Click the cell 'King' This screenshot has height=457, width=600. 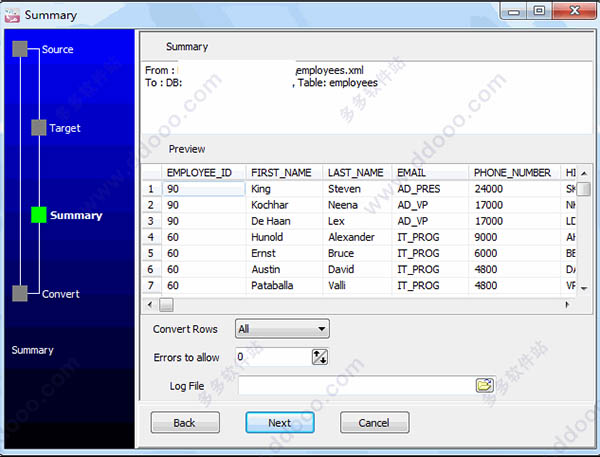click(284, 189)
